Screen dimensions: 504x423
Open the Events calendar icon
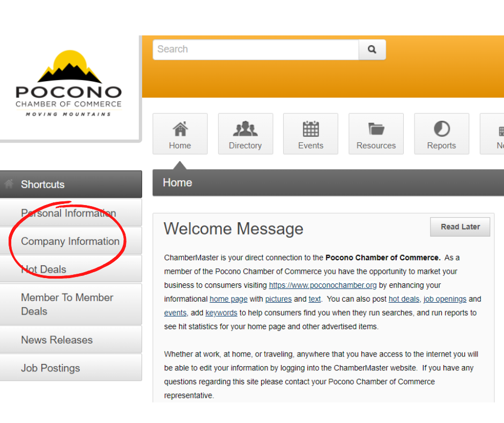tap(310, 129)
